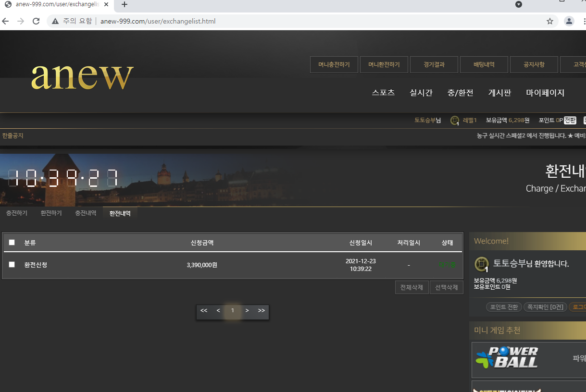Click the 선택삭제 button
586x392 pixels.
pyautogui.click(x=447, y=287)
